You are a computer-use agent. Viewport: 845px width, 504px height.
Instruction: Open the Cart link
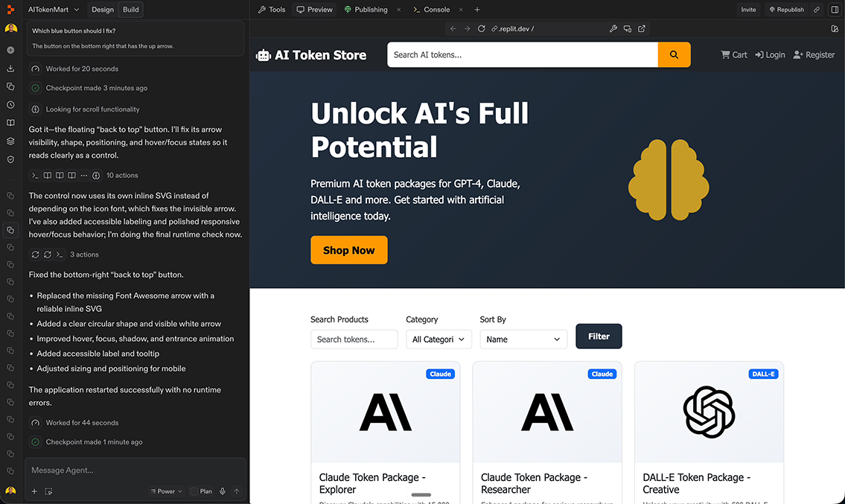(x=734, y=54)
